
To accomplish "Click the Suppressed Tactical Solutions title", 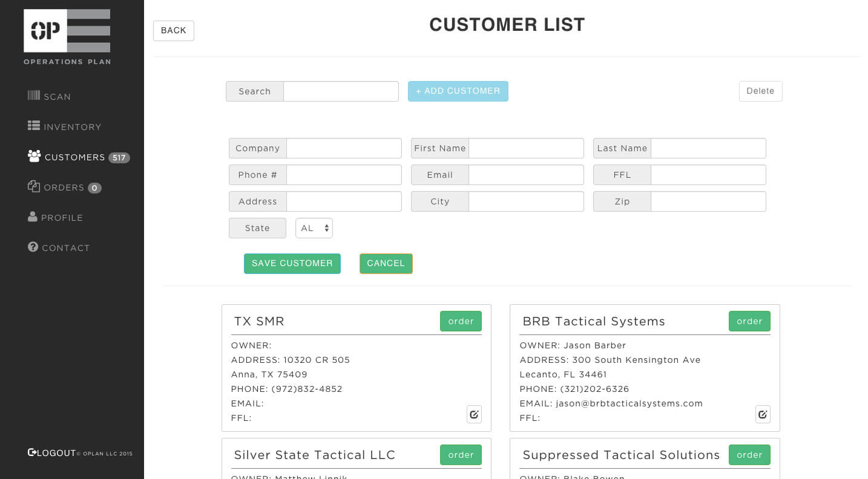I will click(621, 455).
